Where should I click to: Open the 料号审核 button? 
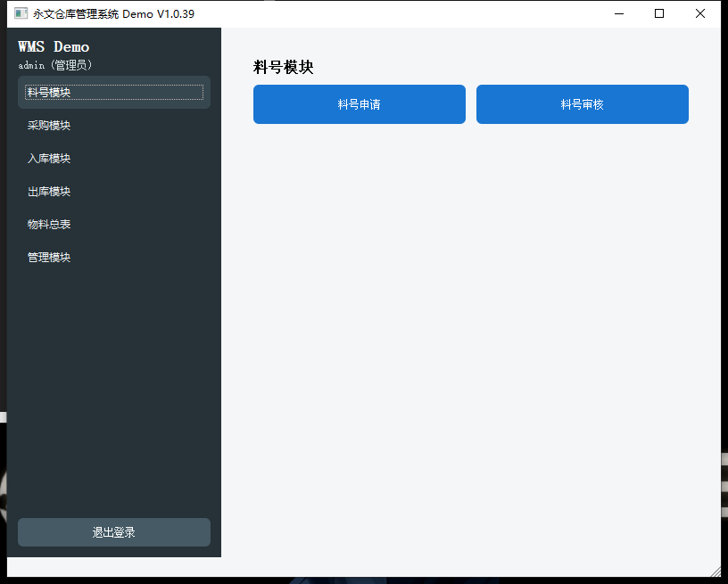(x=583, y=104)
